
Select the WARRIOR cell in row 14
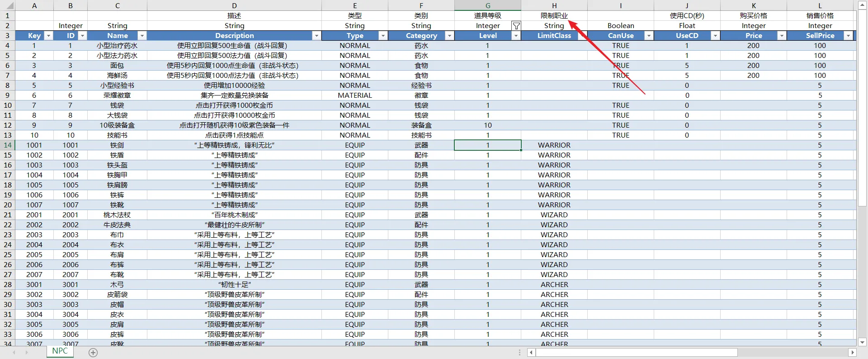pos(554,145)
